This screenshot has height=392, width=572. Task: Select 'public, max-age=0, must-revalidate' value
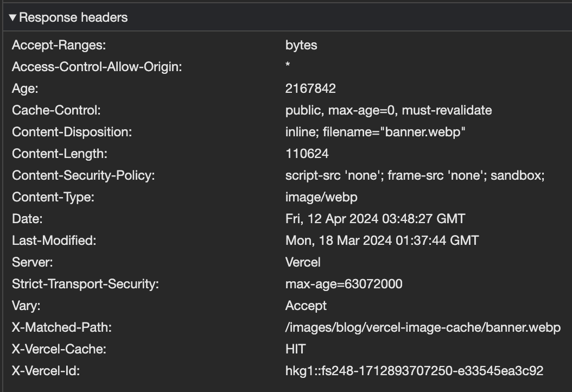coord(389,110)
